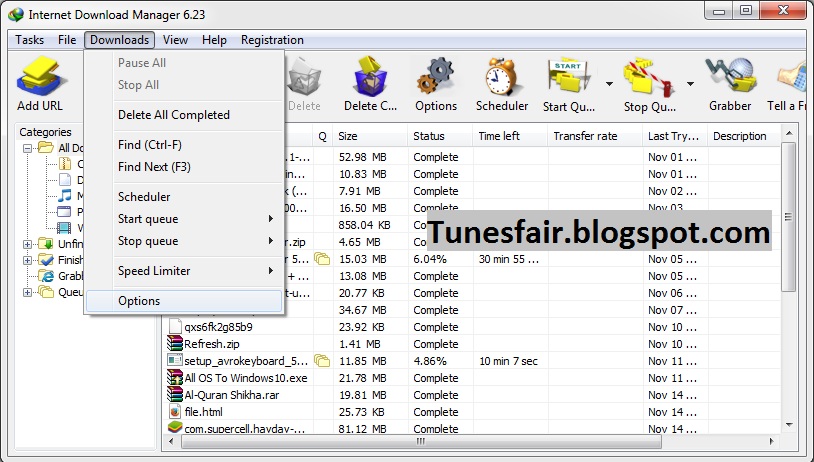Click setup_avrokeyboard file icon
This screenshot has height=462, width=814.
(175, 360)
